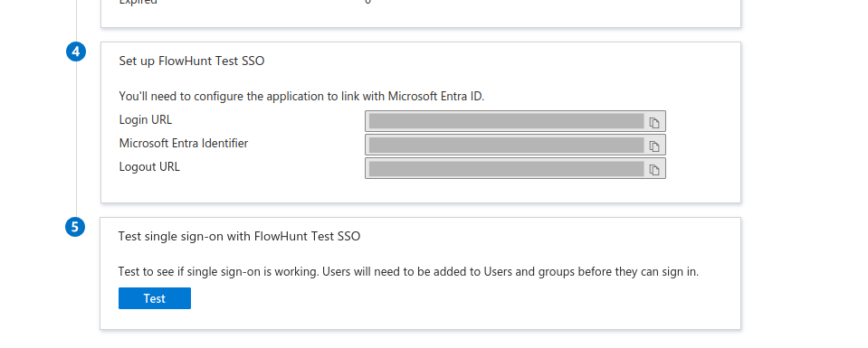
Task: Select 'Test single sign-on with FlowHunt Test SSO' heading
Action: [239, 236]
